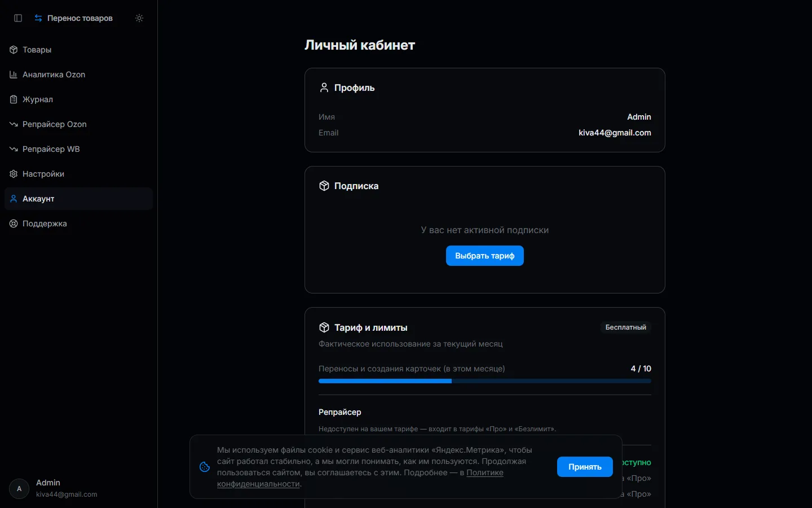Click the gear icon beside Настройки
This screenshot has width=812, height=508.
pos(14,174)
